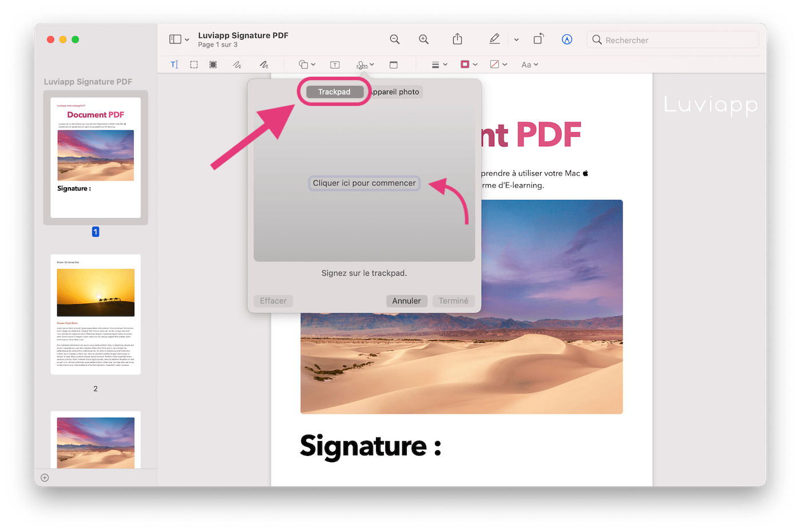The width and height of the screenshot is (801, 532).
Task: Click the Annuler button
Action: point(406,301)
